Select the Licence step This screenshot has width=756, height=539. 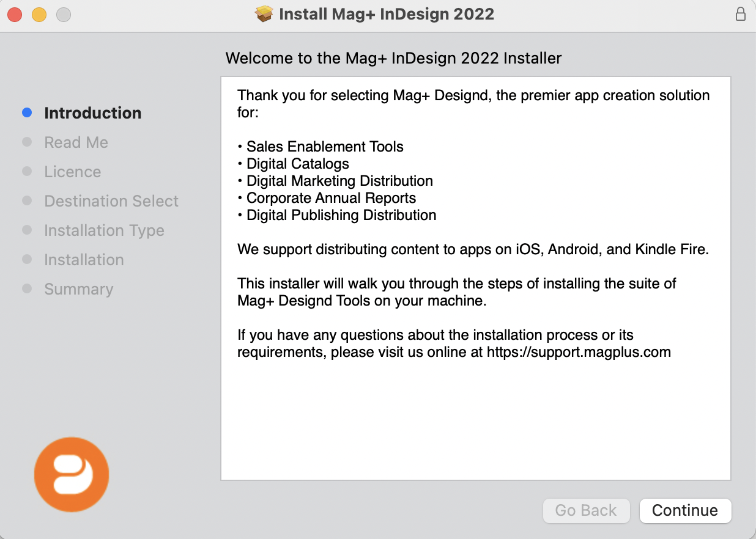click(x=73, y=172)
